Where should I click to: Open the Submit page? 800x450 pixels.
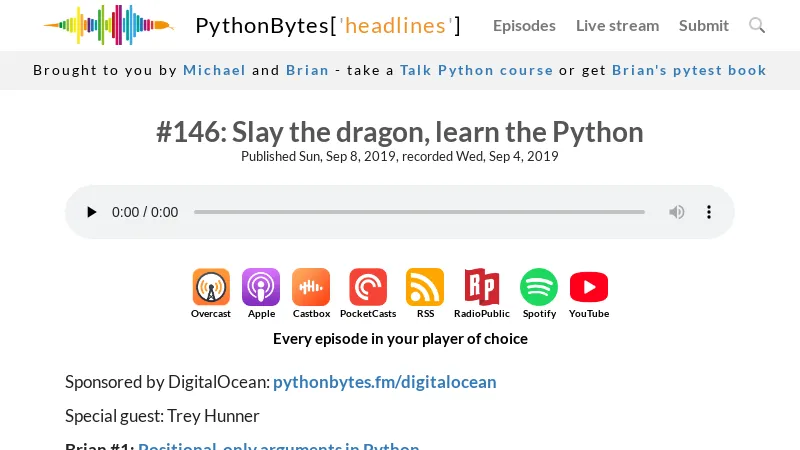[704, 25]
